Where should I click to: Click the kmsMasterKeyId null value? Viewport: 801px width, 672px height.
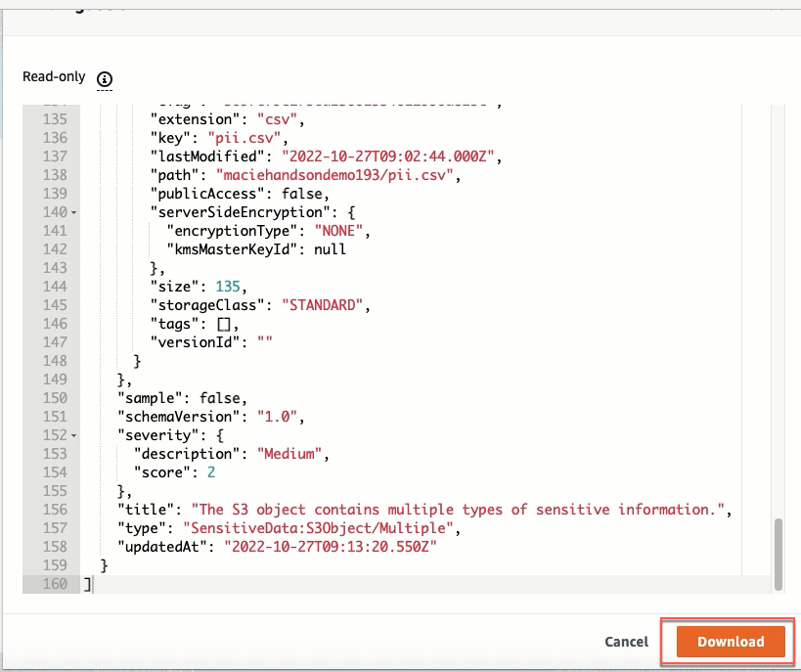pyautogui.click(x=330, y=249)
